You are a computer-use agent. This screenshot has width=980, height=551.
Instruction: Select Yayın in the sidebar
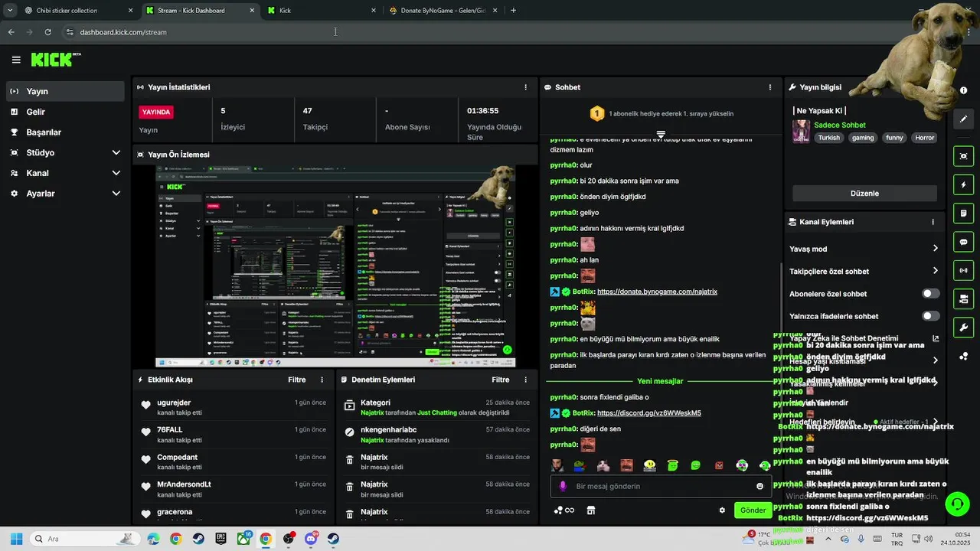point(64,91)
